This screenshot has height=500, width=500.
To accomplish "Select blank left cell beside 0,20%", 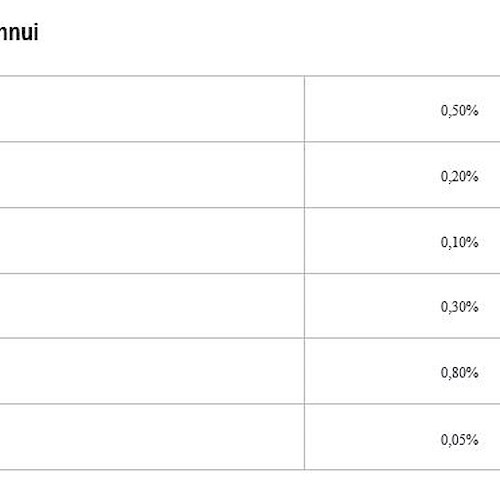I will [x=152, y=175].
